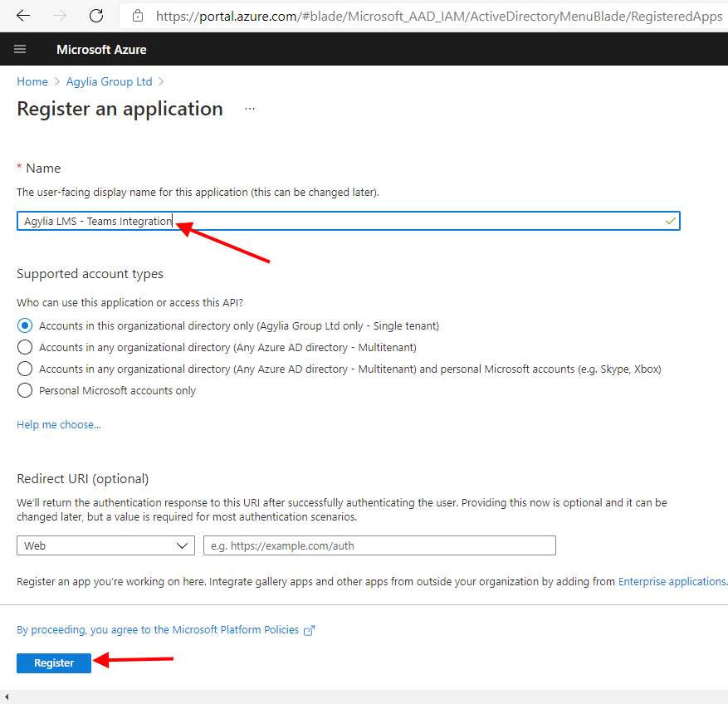Viewport: 728px width, 704px height.
Task: Click the Home breadcrumb
Action: 32,81
